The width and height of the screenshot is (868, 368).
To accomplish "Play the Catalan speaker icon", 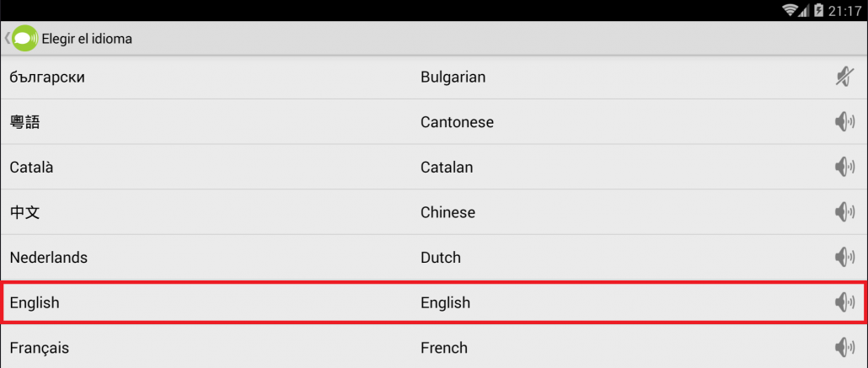I will coord(844,167).
